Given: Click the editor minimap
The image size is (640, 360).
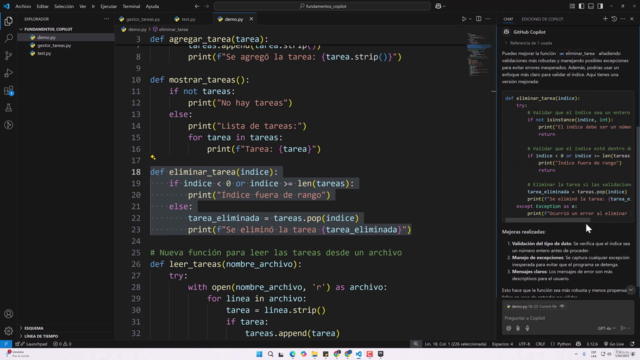Looking at the screenshot, I should pos(479,55).
